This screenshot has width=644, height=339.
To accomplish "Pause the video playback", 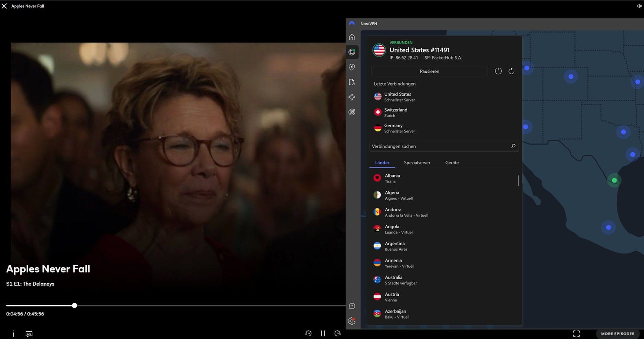I will pos(323,333).
